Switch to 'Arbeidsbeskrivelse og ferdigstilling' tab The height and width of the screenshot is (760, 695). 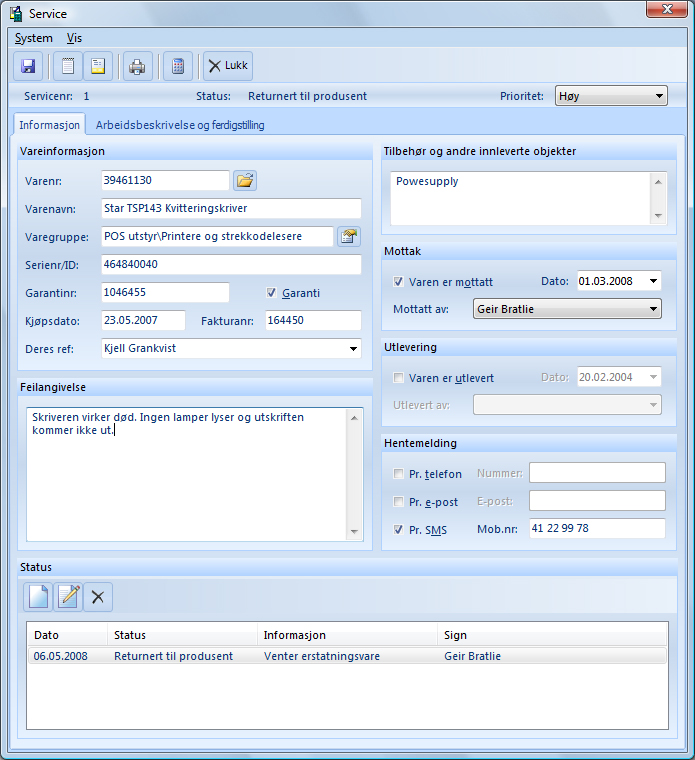point(180,125)
